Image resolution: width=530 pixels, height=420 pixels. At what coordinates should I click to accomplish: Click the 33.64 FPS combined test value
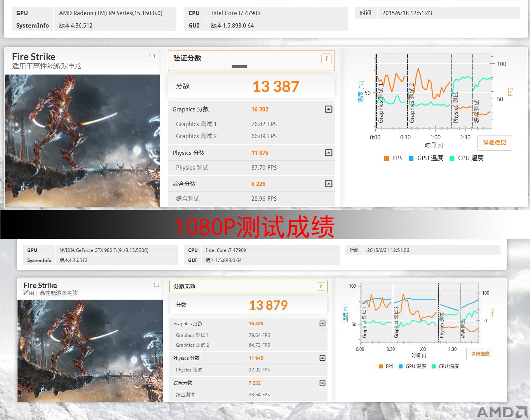point(259,394)
